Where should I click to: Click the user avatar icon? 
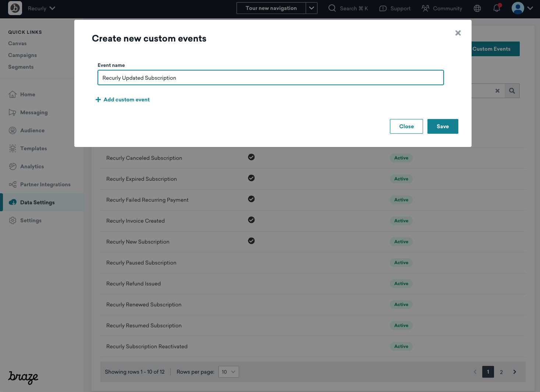[x=518, y=8]
